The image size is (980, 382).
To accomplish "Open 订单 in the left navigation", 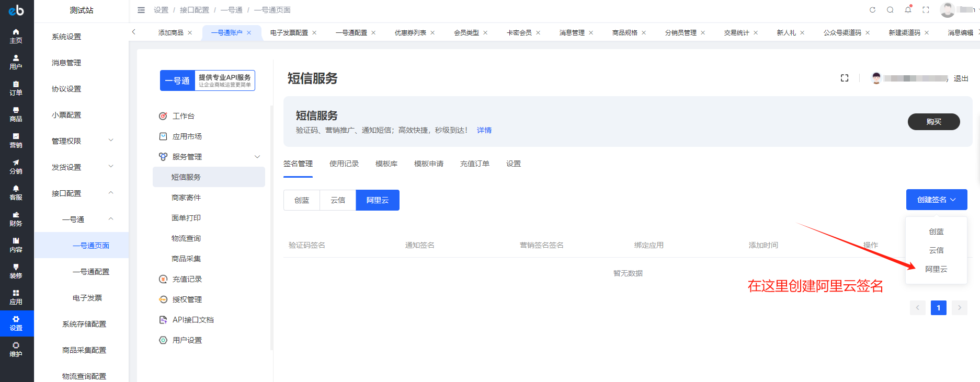I will [16, 88].
